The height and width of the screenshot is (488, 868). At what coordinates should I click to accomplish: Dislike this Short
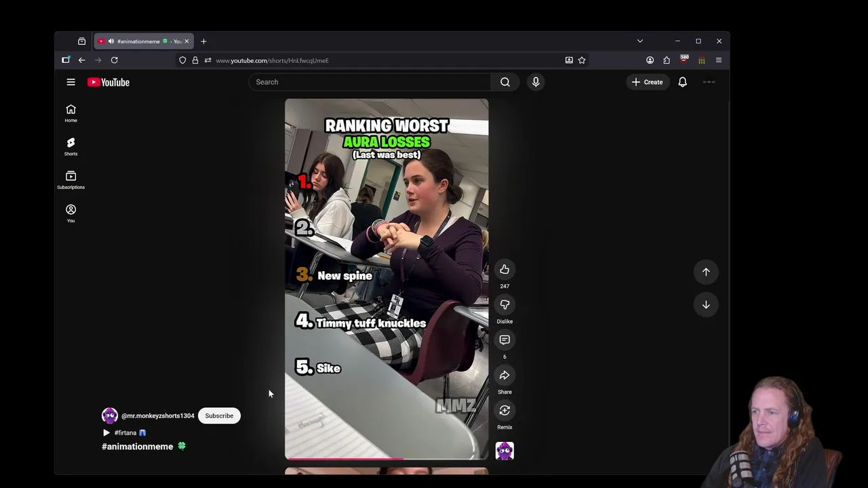point(505,305)
